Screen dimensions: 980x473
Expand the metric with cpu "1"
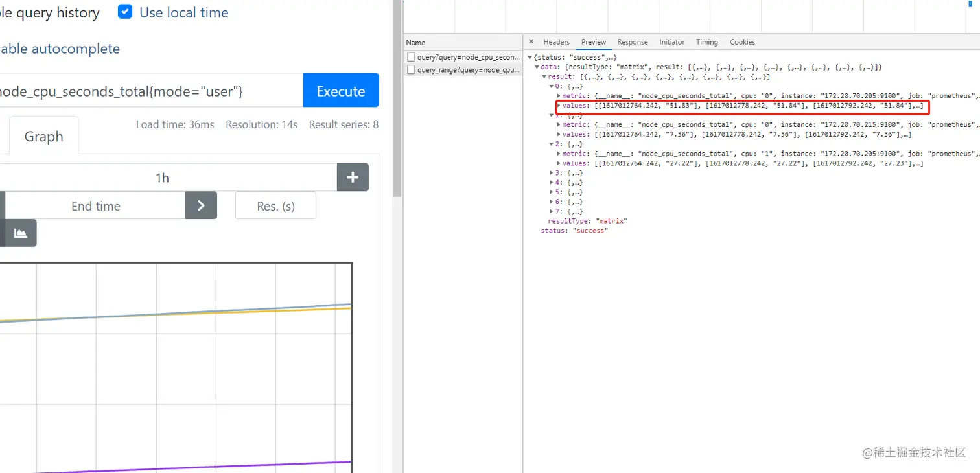pos(559,154)
